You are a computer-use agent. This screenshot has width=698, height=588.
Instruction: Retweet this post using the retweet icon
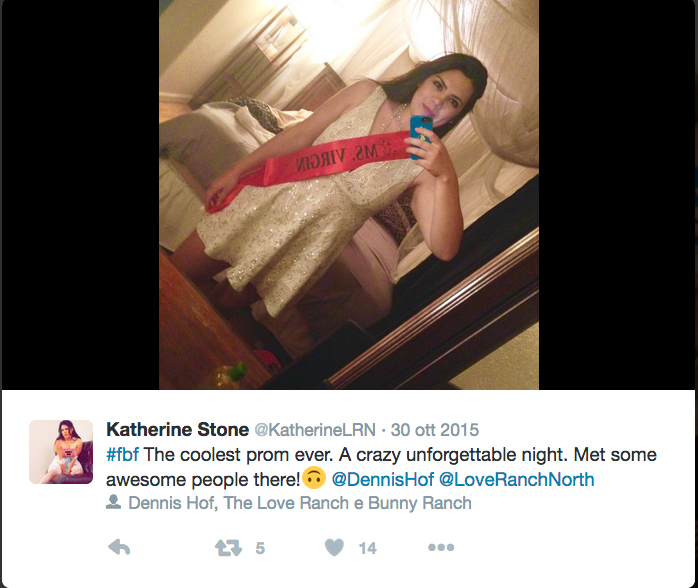[228, 547]
